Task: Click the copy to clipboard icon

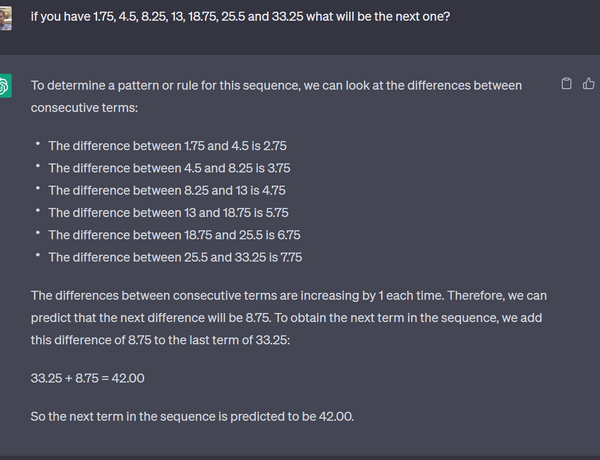Action: click(x=566, y=83)
